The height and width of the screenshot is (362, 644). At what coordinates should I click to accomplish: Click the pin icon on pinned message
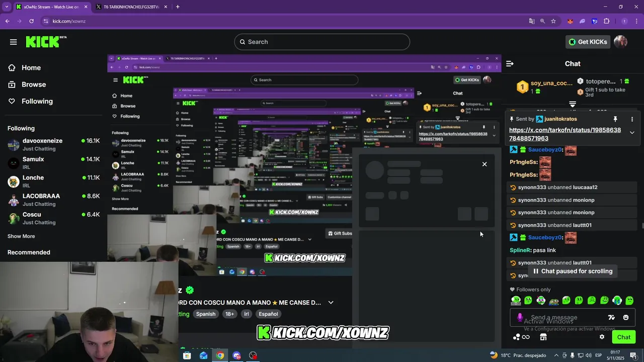615,119
